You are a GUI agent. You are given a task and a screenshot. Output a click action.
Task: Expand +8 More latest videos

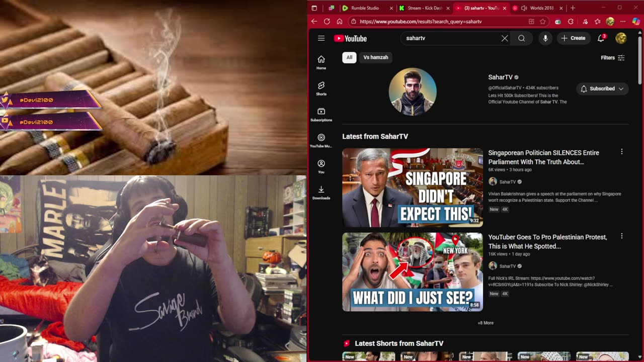point(486,323)
